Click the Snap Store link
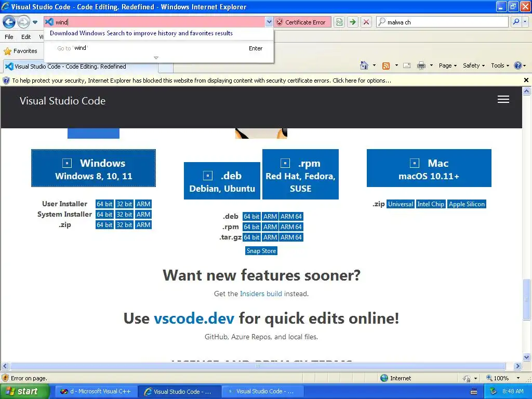The height and width of the screenshot is (399, 532). pos(261,251)
